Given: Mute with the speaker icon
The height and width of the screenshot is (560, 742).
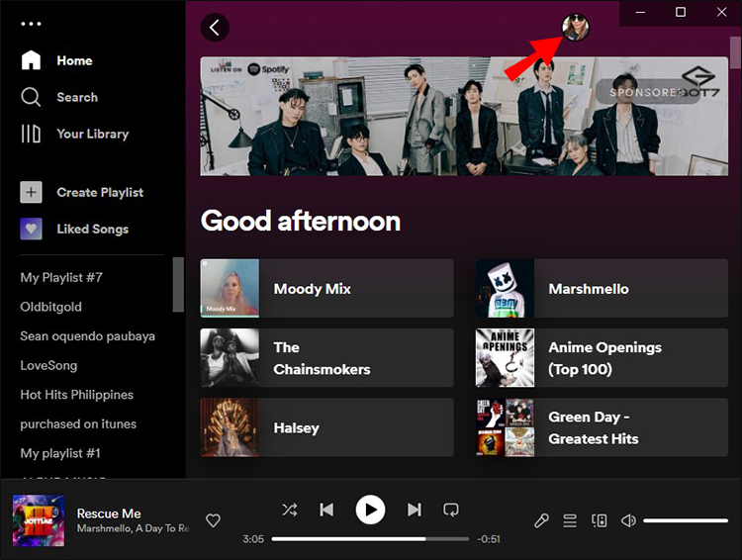Looking at the screenshot, I should pyautogui.click(x=628, y=520).
